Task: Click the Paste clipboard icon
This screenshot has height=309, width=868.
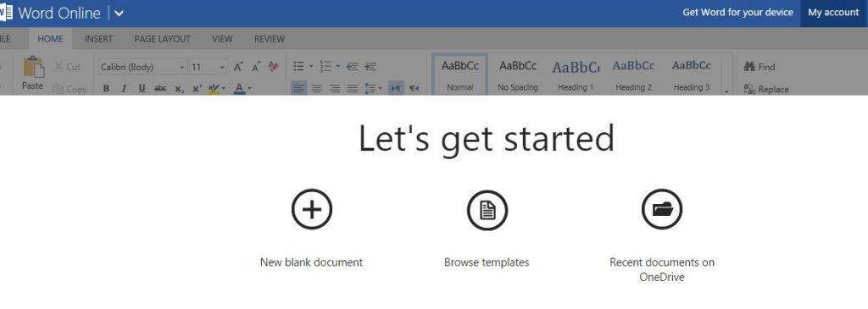Action: tap(33, 67)
